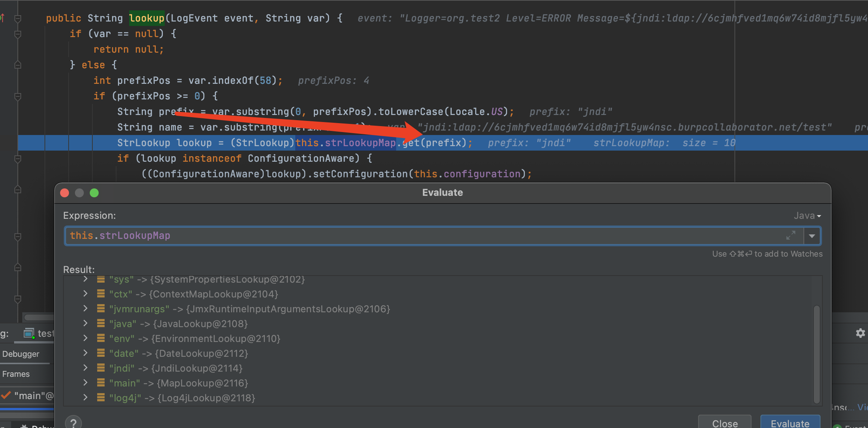Expand the expression field editor icon
Image resolution: width=868 pixels, height=428 pixels.
pyautogui.click(x=791, y=235)
